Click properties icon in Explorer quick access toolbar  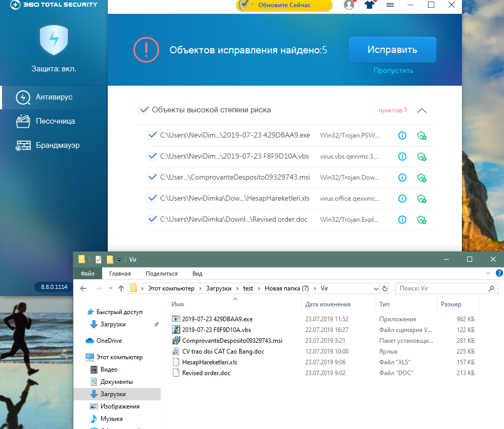(x=99, y=259)
